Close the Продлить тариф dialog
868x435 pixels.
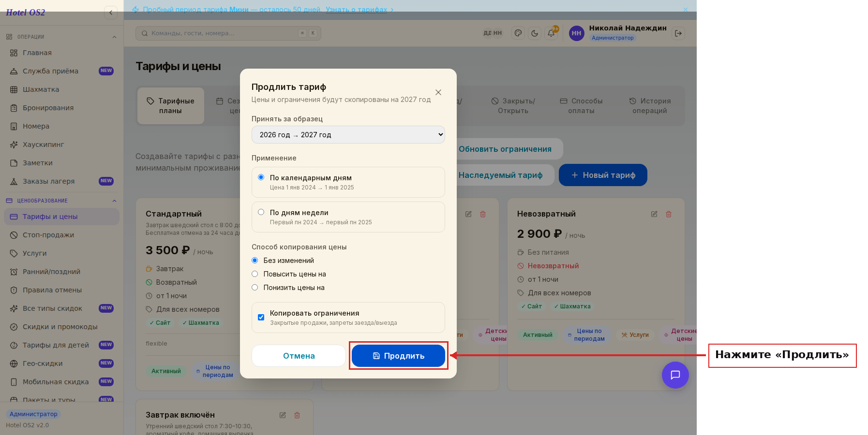(x=438, y=92)
